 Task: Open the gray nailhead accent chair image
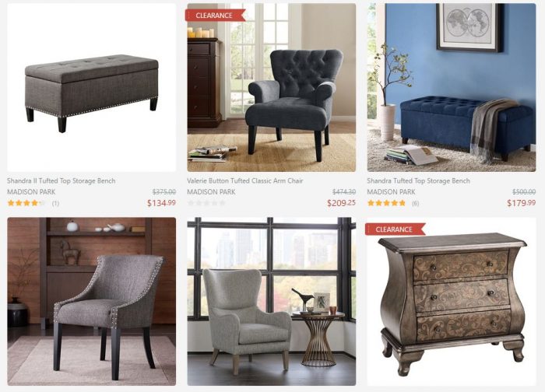91,301
